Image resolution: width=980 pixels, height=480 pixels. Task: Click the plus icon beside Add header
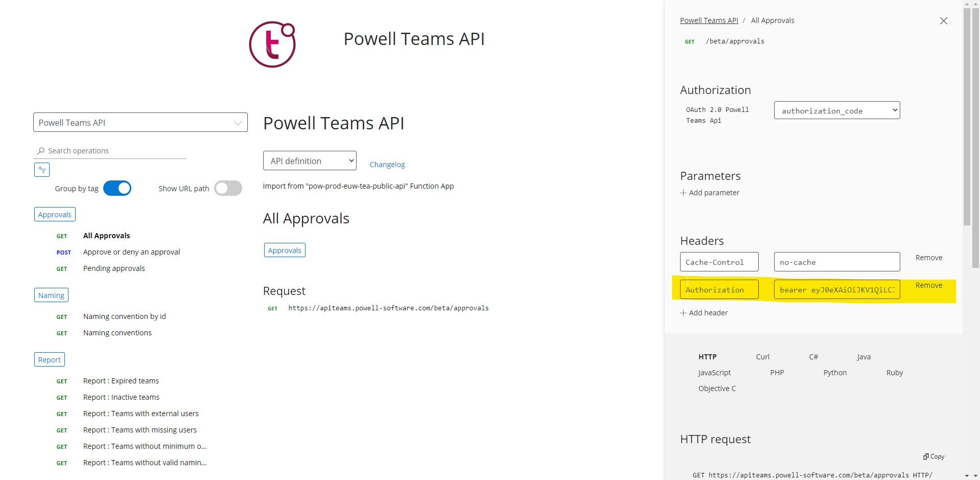683,313
